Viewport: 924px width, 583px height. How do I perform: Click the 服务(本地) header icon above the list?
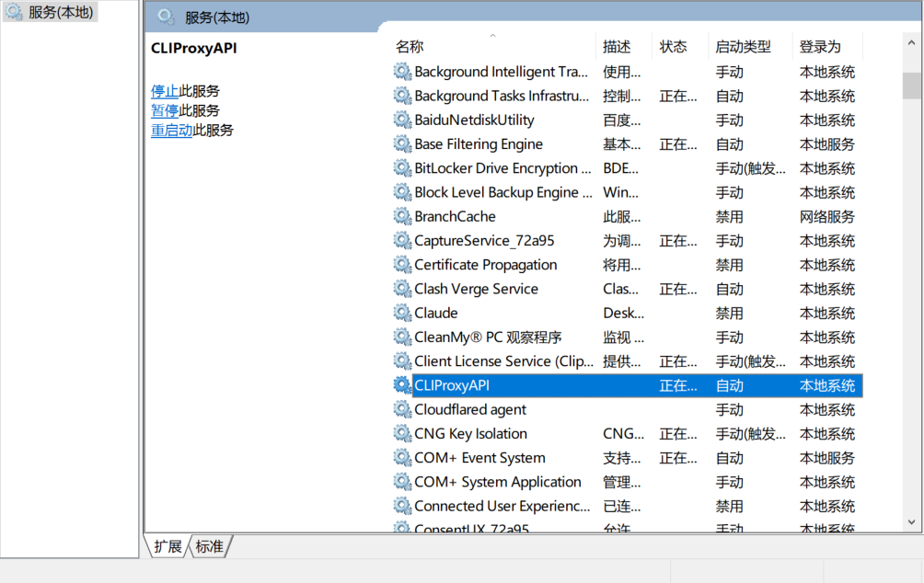coord(167,17)
